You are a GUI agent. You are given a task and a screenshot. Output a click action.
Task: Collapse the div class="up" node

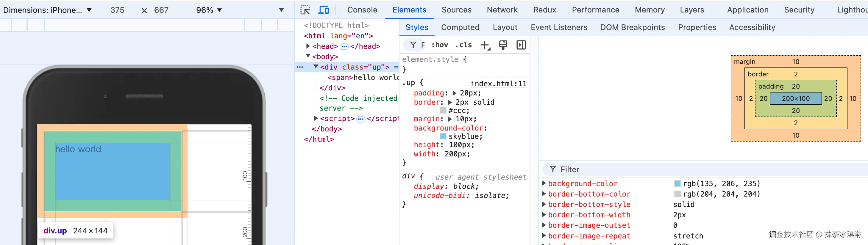click(316, 66)
